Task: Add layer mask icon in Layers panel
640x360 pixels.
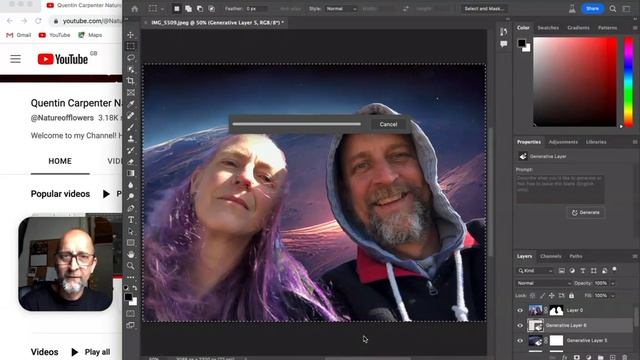Action: (576, 357)
